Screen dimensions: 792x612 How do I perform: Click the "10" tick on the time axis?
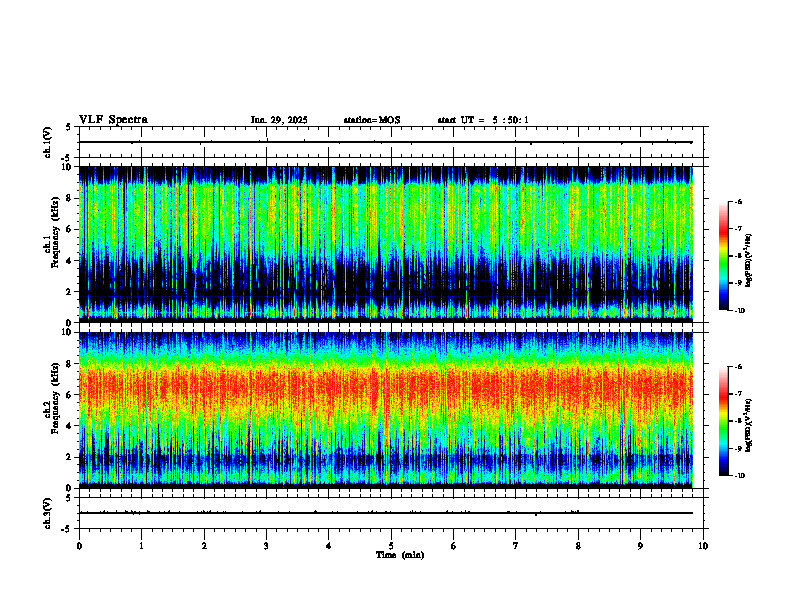(703, 546)
